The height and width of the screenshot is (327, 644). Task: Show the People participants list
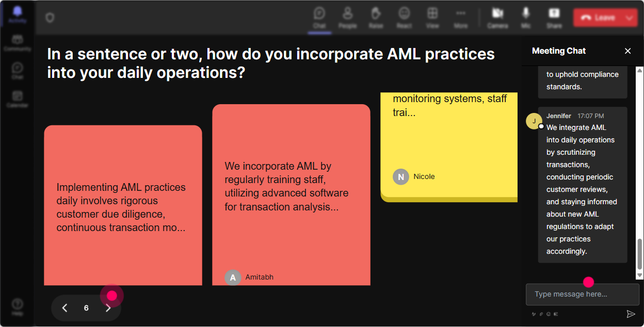pos(348,18)
